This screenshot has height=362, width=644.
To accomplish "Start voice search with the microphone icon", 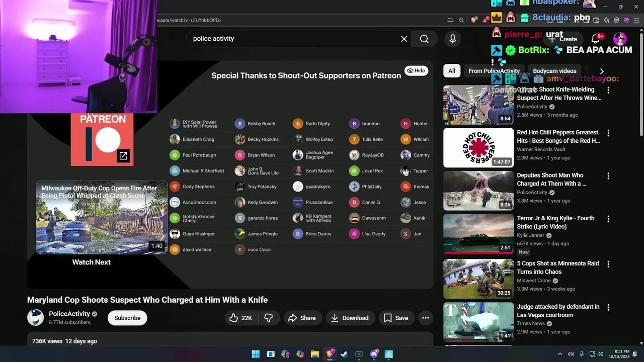I will click(x=453, y=39).
